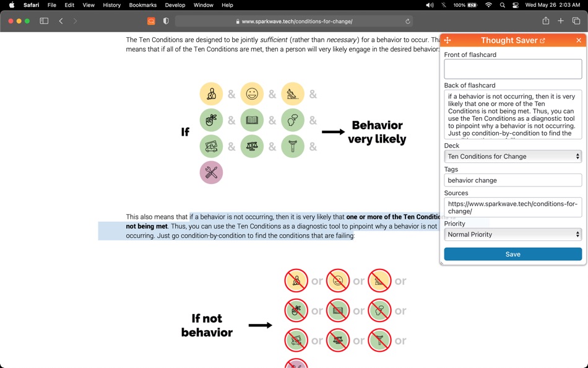The height and width of the screenshot is (368, 588).
Task: Click the open book condition icon
Action: coord(252,120)
